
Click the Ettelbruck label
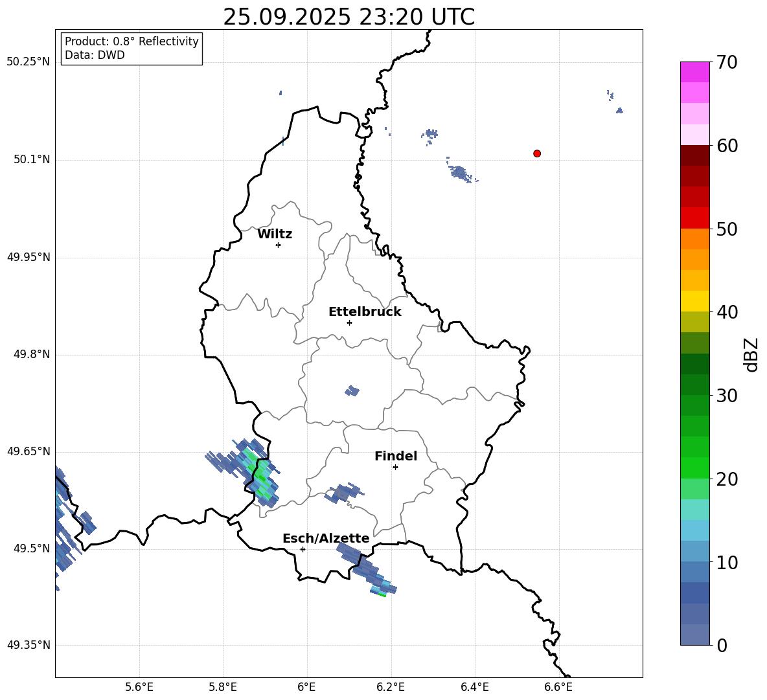coord(365,312)
